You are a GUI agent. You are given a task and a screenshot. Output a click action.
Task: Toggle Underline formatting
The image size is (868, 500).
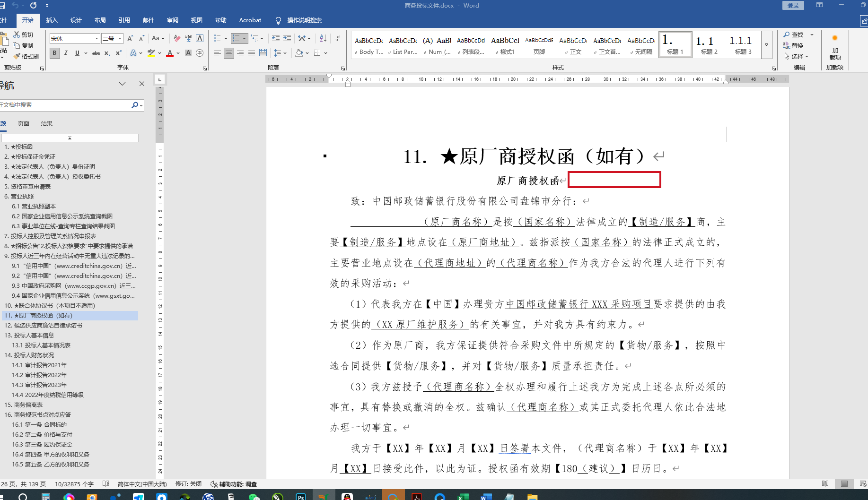coord(77,53)
